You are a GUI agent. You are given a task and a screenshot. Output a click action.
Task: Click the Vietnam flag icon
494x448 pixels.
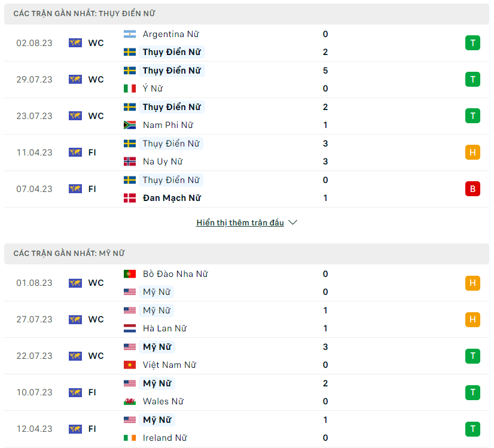coord(129,365)
